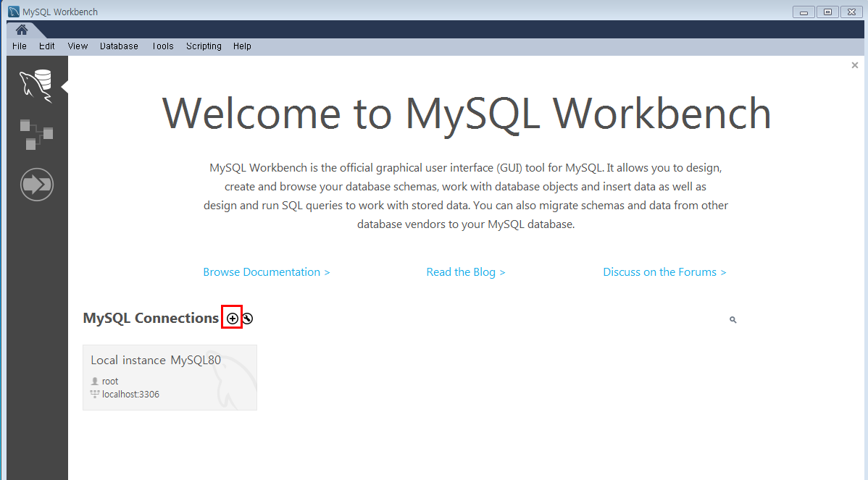Close the welcome message with the X
Screen dimensions: 868x480
pyautogui.click(x=855, y=65)
